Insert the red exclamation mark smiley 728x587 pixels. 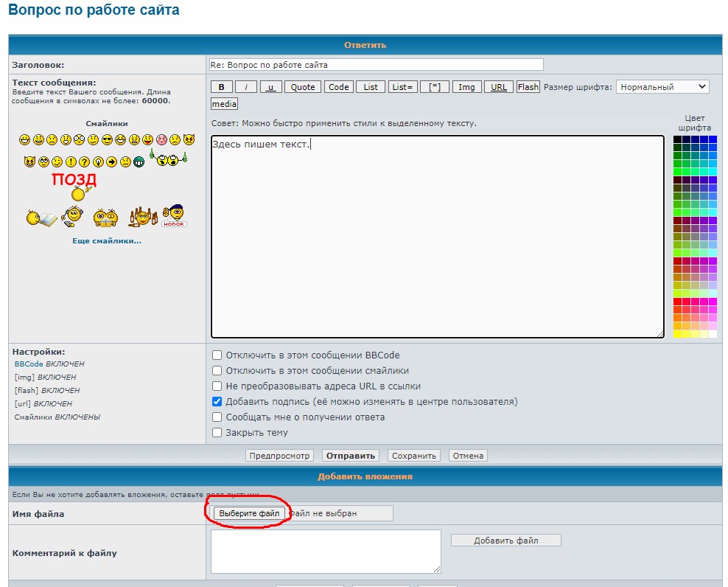pos(71,161)
